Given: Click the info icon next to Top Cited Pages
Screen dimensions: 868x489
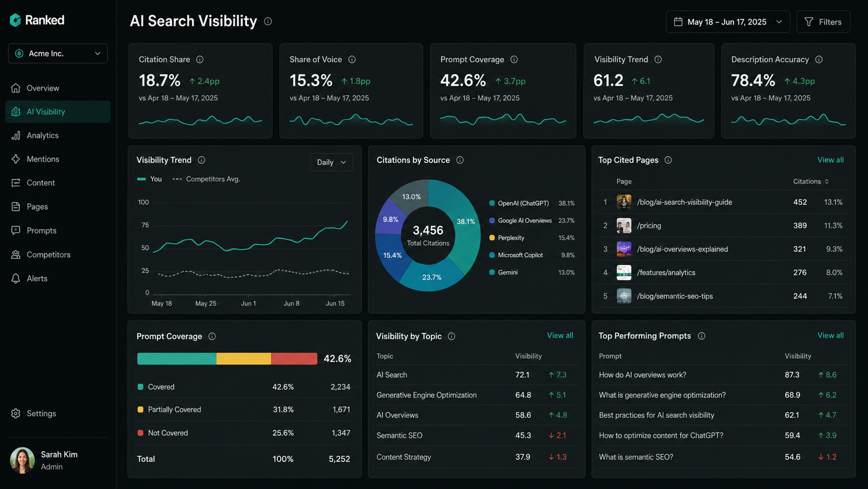Looking at the screenshot, I should [x=668, y=160].
